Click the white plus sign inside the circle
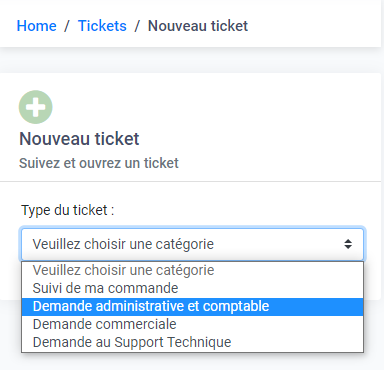This screenshot has width=384, height=370. pos(36,107)
